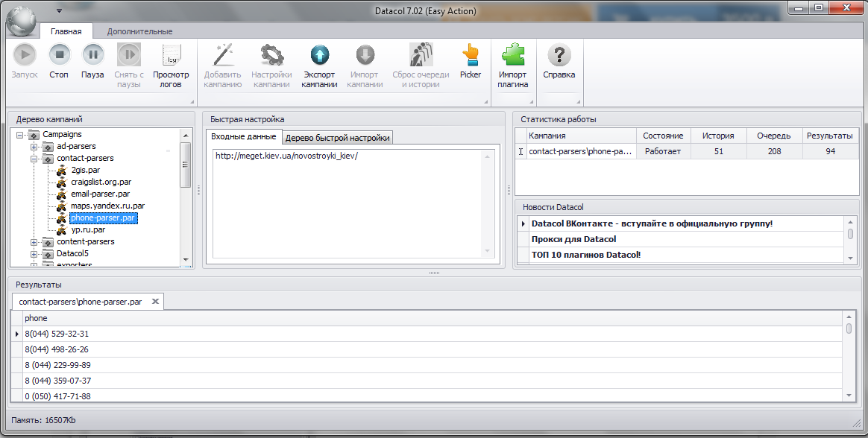Open the Прокси для Datacol news link
Image resolution: width=868 pixels, height=438 pixels.
click(x=573, y=239)
